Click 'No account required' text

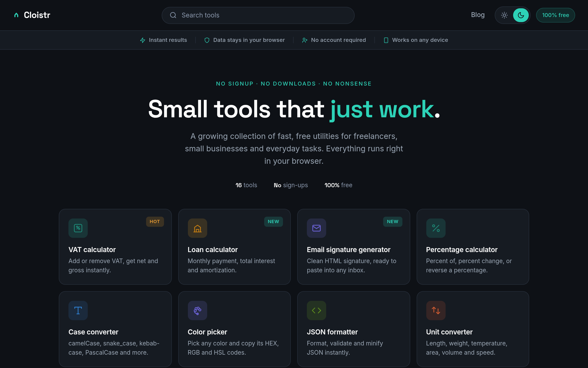(338, 40)
